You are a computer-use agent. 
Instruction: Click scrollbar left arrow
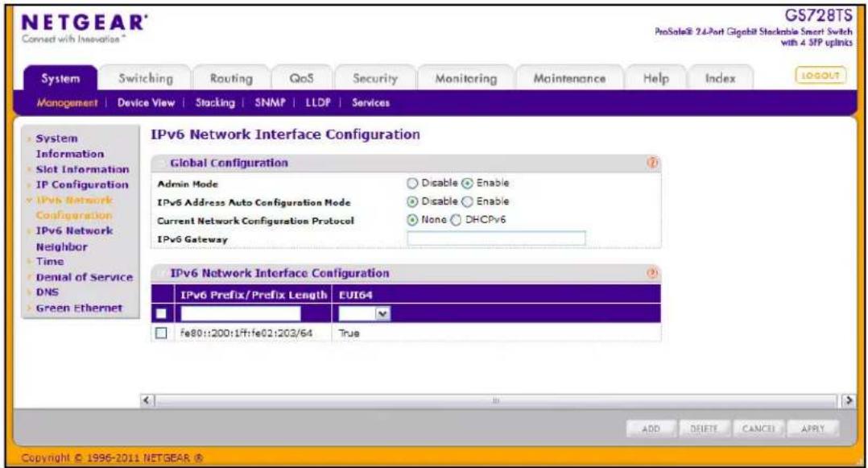coord(147,400)
